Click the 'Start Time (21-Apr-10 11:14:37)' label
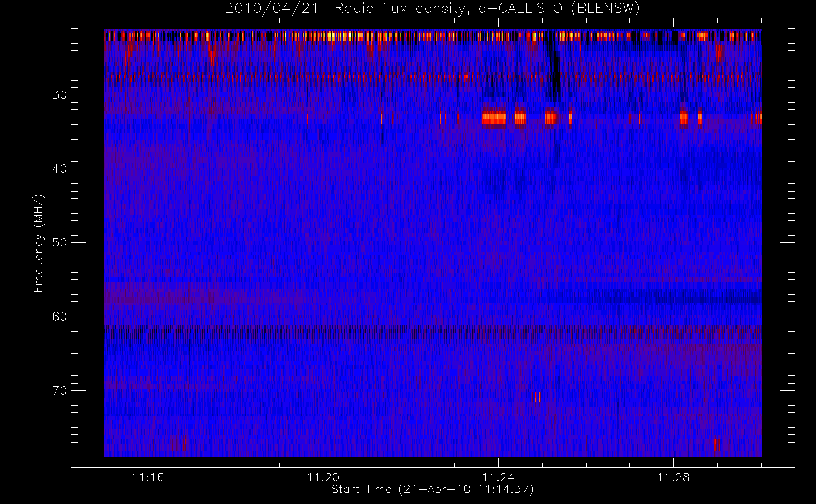Image resolution: width=816 pixels, height=504 pixels. coord(432,489)
